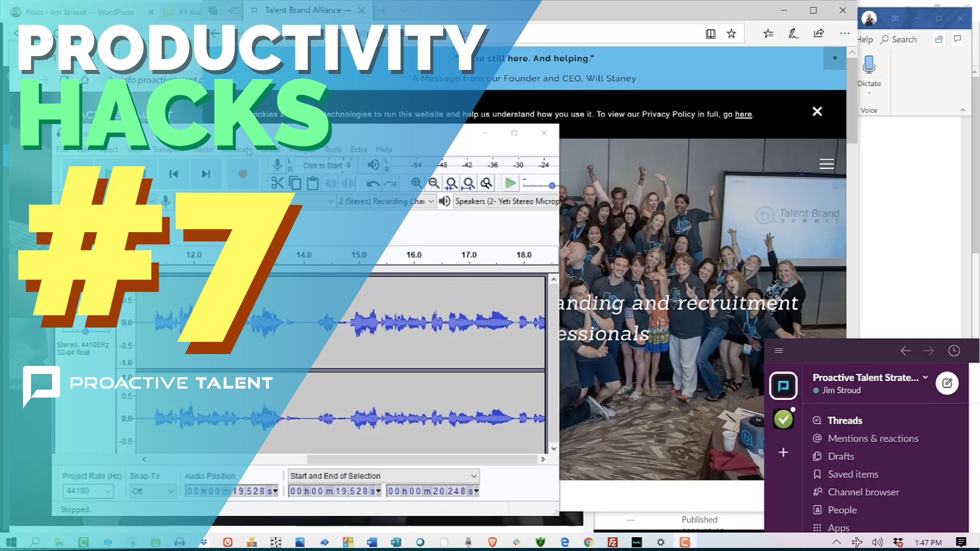
Task: Open the Privacy Policy via the here link
Action: tap(743, 114)
